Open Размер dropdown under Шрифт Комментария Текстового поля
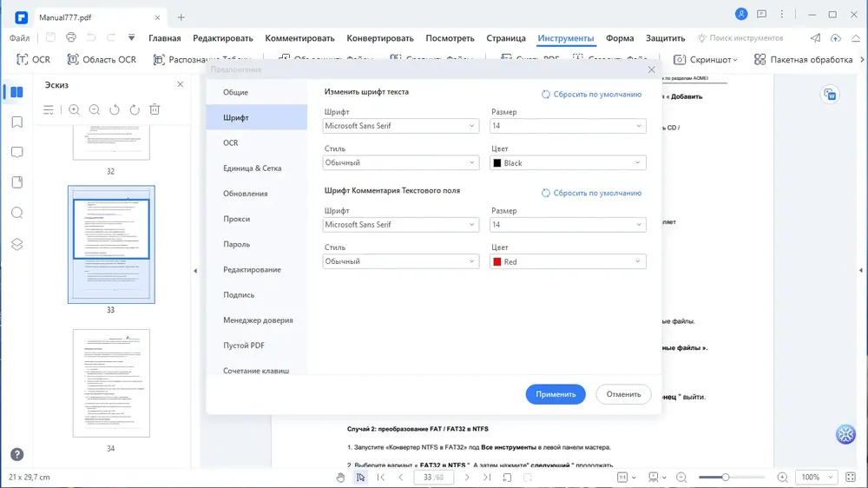868x488 pixels. click(568, 224)
